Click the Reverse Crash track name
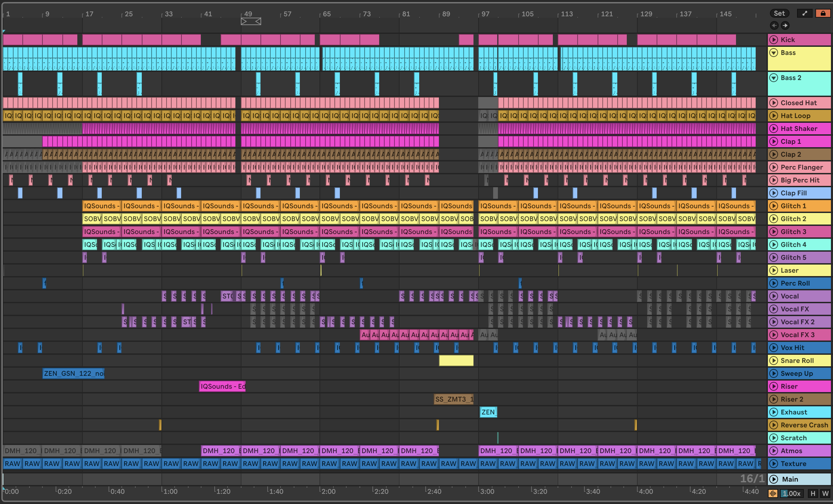The image size is (833, 504). (804, 425)
